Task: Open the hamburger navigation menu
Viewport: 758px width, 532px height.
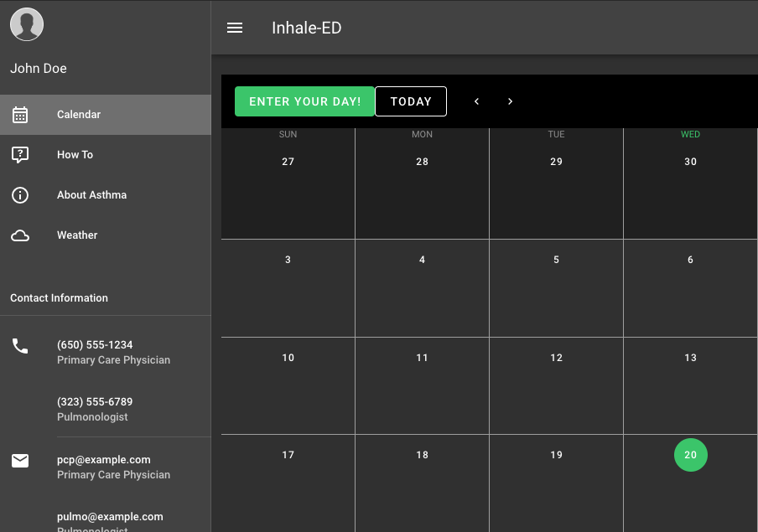Action: click(x=235, y=28)
